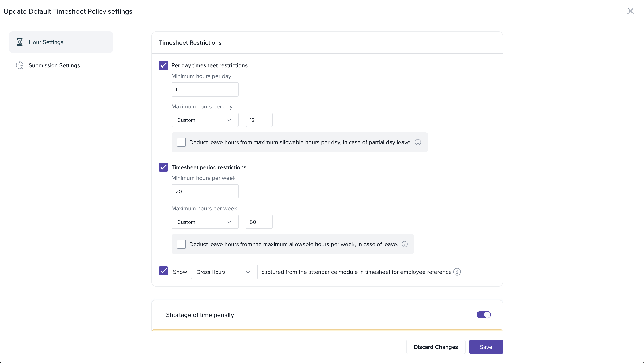Screen dimensions: 644x363
Task: Close the timesheet policy settings dialog
Action: (x=630, y=11)
